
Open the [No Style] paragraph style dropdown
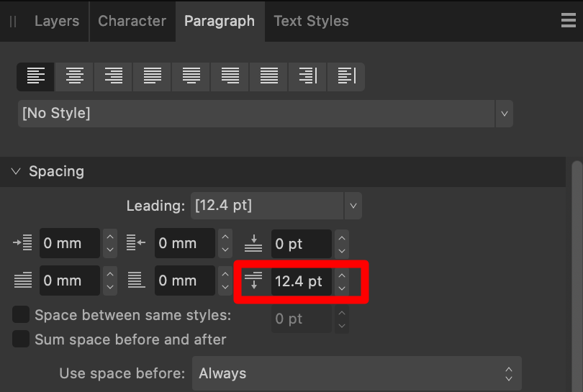click(x=265, y=114)
